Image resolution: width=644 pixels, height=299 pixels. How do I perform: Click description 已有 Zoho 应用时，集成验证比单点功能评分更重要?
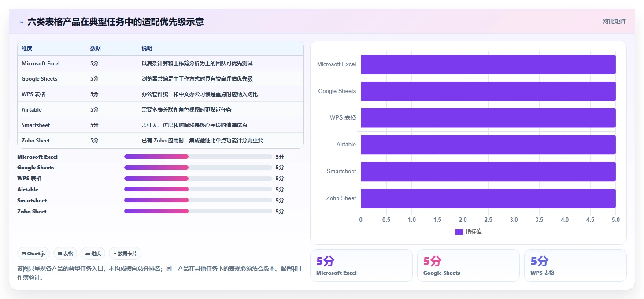tap(202, 141)
